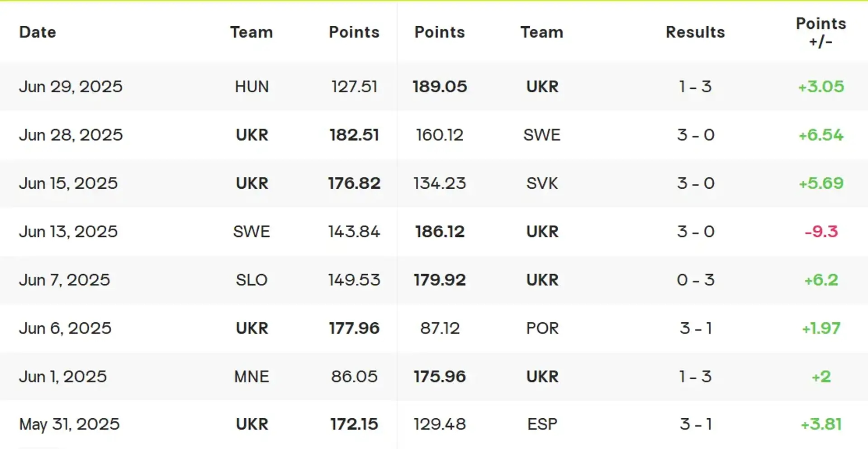Click the 176.82 points value
Screen dimensions: 868x449
pos(354,183)
